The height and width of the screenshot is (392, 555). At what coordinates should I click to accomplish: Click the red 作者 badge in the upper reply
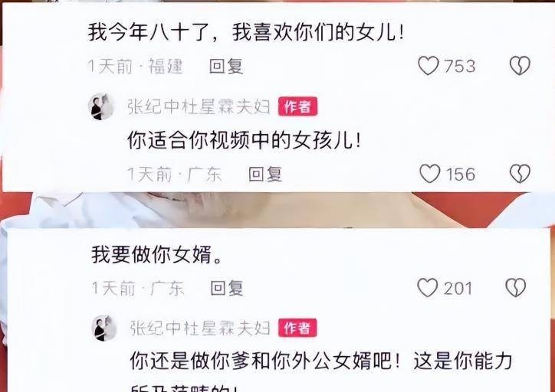point(297,106)
